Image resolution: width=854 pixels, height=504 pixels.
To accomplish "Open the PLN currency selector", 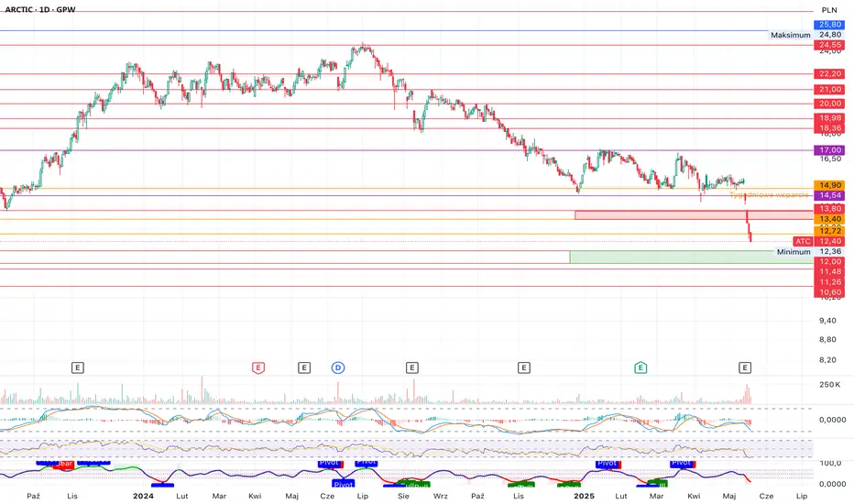I will [x=829, y=10].
